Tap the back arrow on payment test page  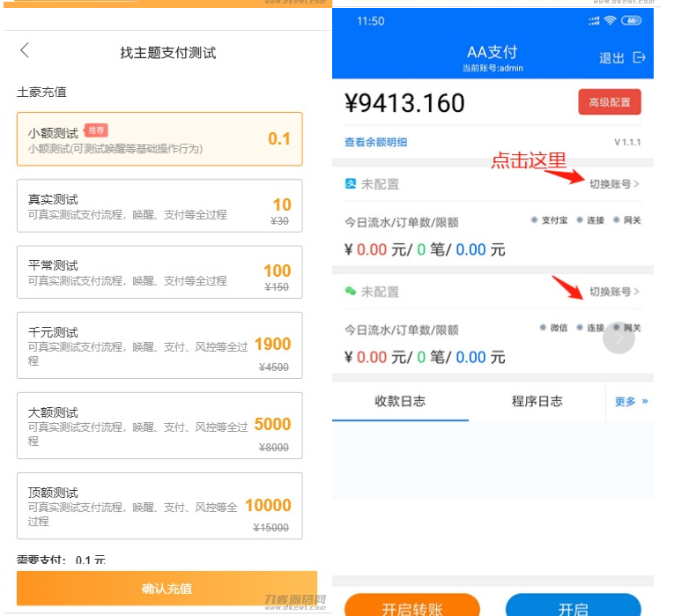(x=25, y=50)
